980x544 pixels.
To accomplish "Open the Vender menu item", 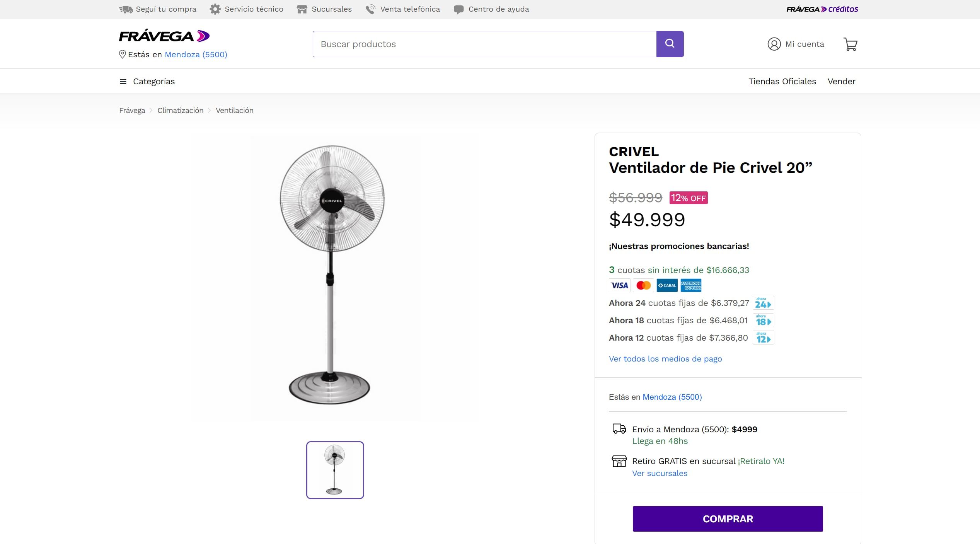I will point(841,81).
